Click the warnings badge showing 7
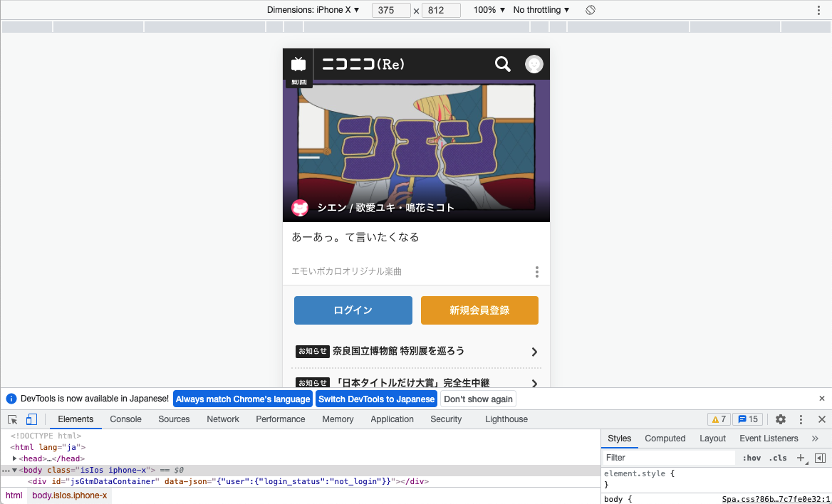The image size is (832, 504). (x=718, y=419)
